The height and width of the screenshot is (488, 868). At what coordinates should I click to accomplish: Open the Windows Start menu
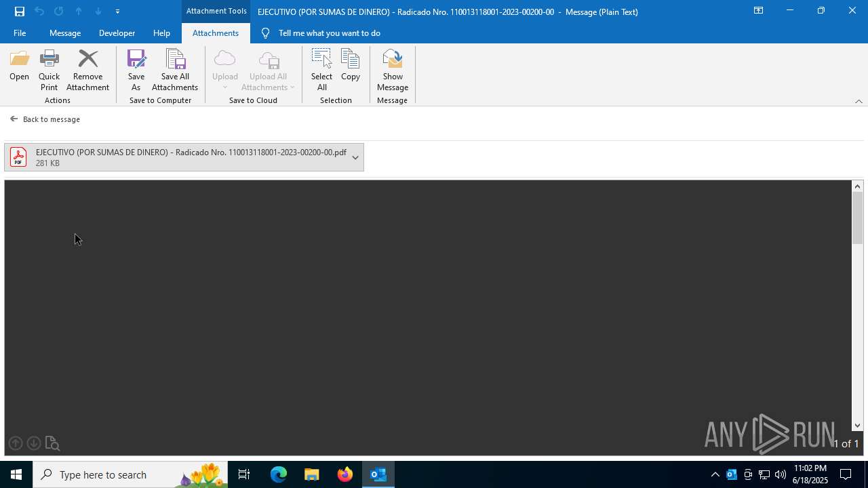coord(16,474)
